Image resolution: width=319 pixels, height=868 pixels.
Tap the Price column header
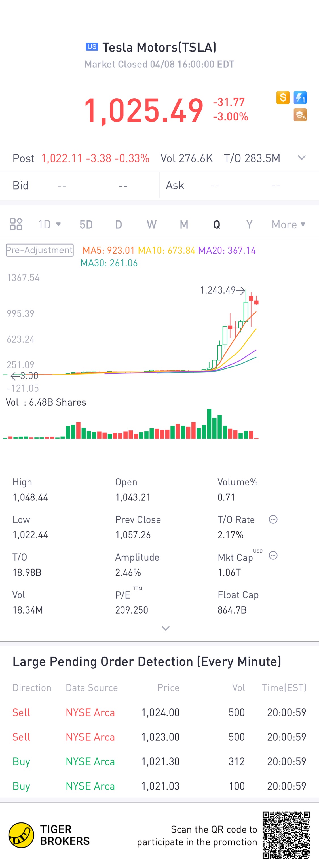click(168, 687)
